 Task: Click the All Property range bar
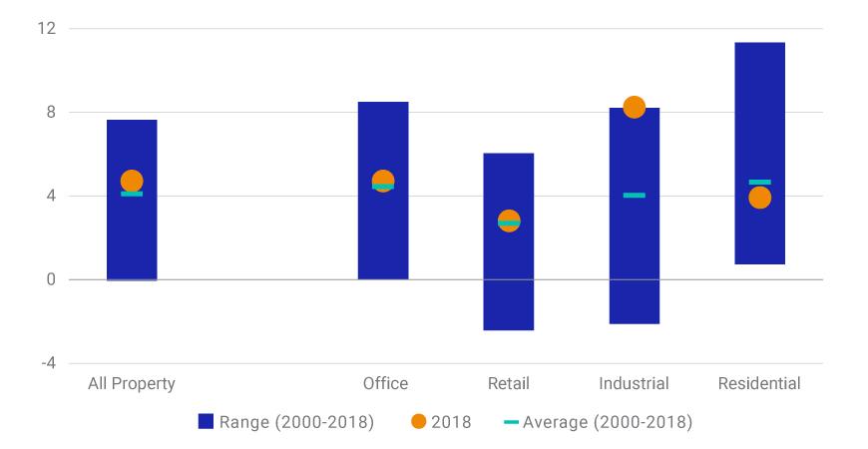(x=132, y=239)
